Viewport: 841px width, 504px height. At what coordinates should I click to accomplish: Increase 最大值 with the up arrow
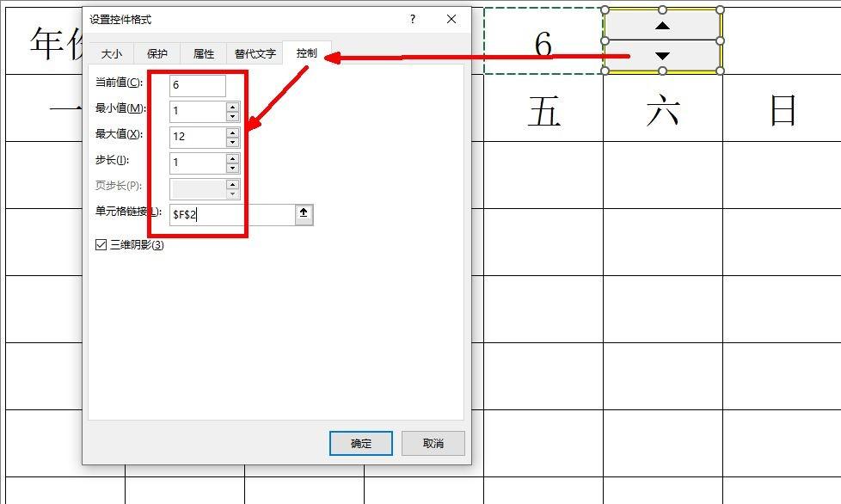(x=233, y=132)
